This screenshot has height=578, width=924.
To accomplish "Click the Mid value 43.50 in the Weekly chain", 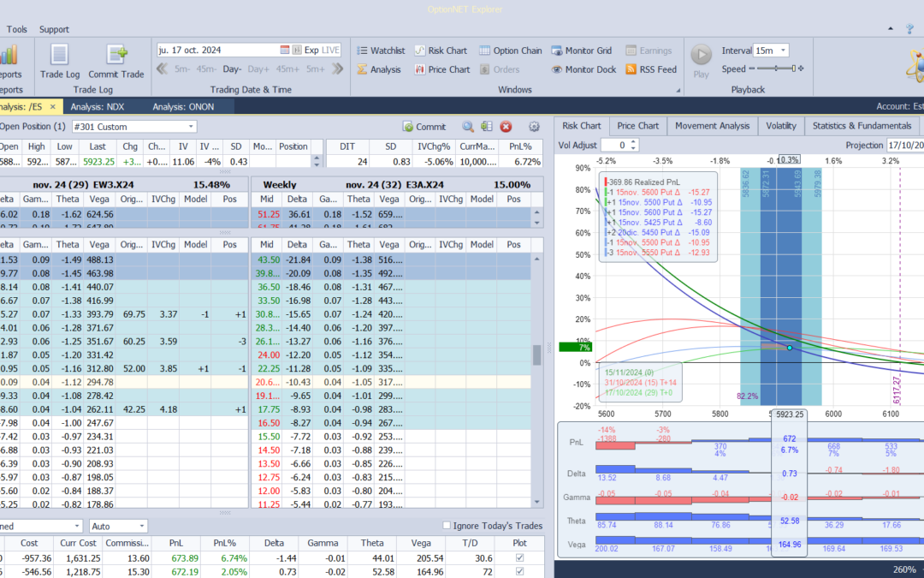I will click(268, 259).
